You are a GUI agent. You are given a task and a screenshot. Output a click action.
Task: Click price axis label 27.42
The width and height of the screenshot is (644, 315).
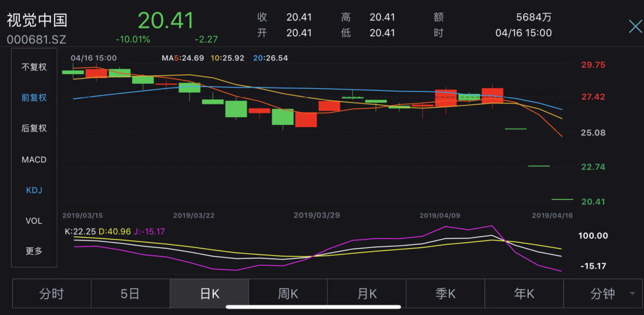pyautogui.click(x=594, y=97)
